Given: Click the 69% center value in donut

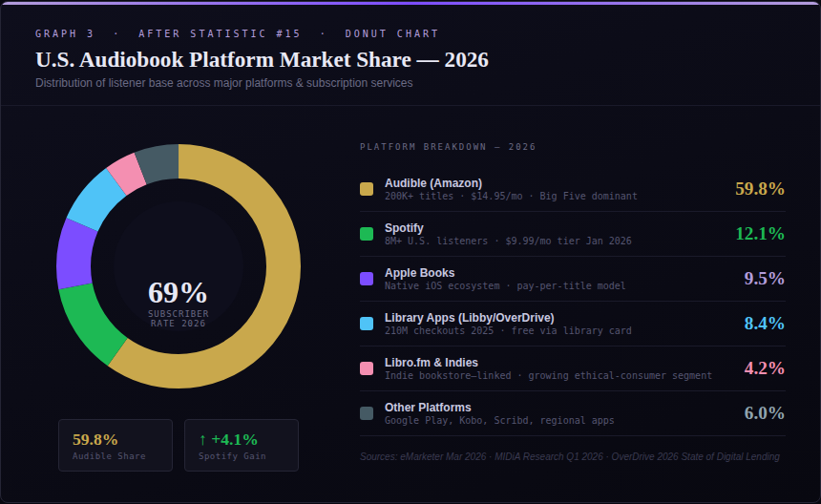Looking at the screenshot, I should tap(178, 292).
